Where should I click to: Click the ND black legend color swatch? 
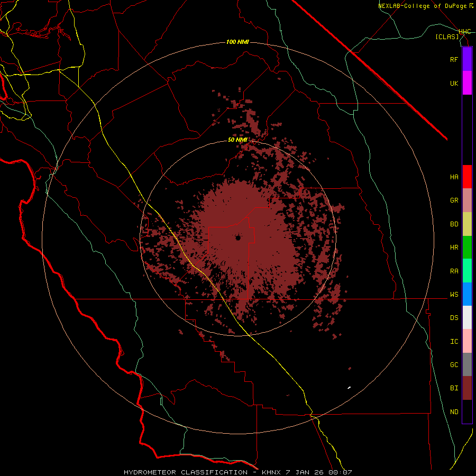[x=467, y=411]
